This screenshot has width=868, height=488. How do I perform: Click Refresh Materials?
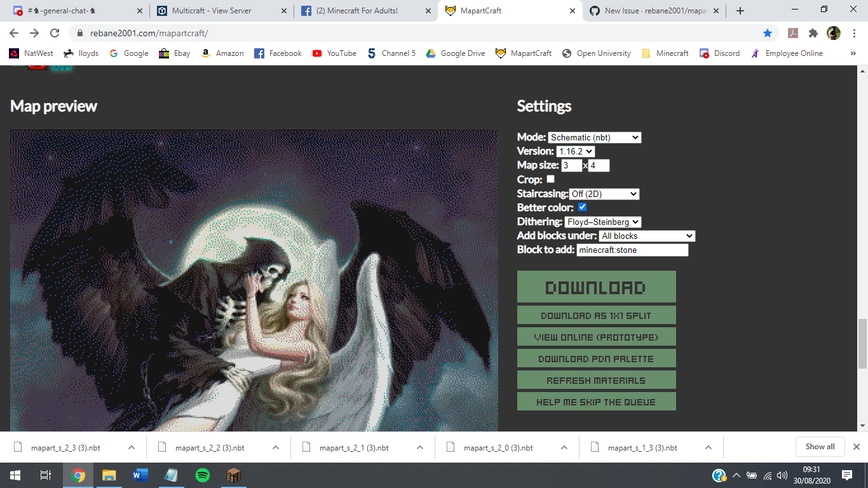pyautogui.click(x=596, y=379)
